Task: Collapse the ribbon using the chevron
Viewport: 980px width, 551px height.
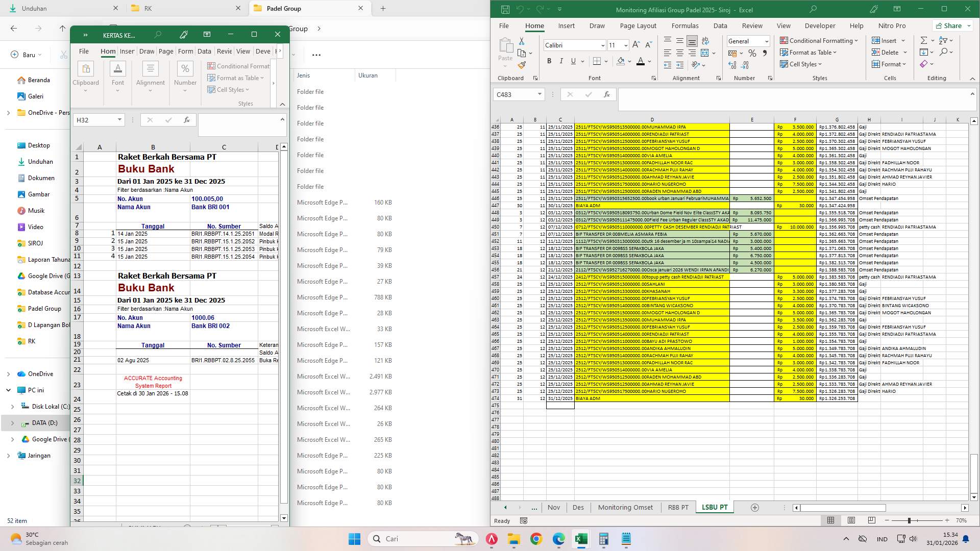Action: (972, 79)
